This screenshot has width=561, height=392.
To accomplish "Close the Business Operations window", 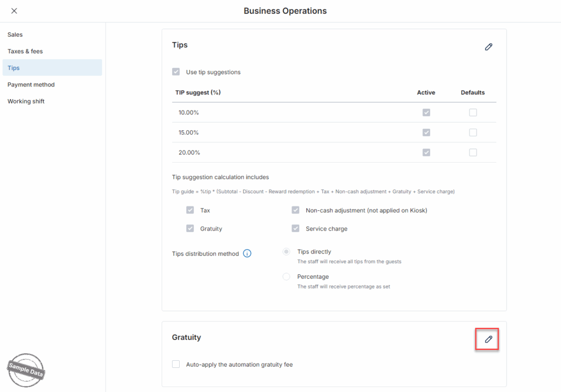I will click(14, 11).
